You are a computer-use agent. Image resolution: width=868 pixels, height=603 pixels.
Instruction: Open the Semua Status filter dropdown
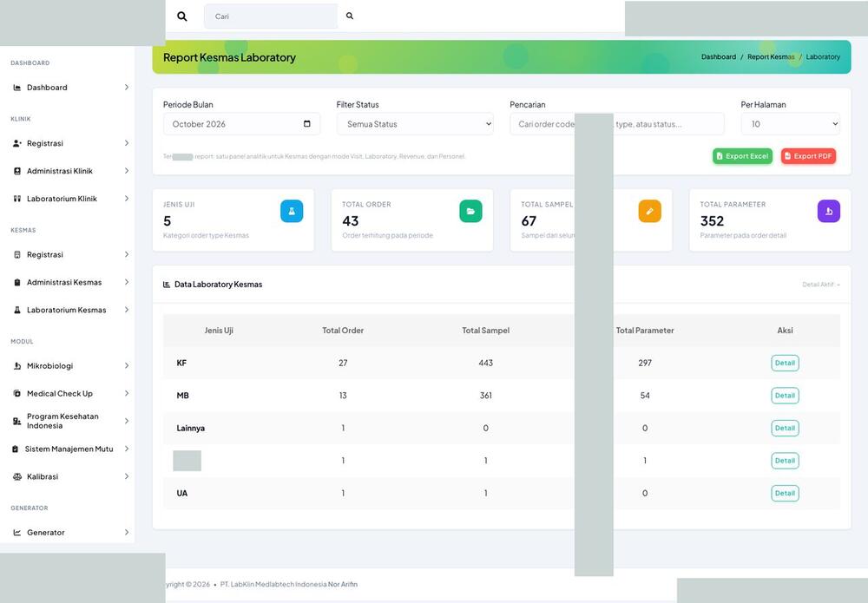tap(415, 124)
